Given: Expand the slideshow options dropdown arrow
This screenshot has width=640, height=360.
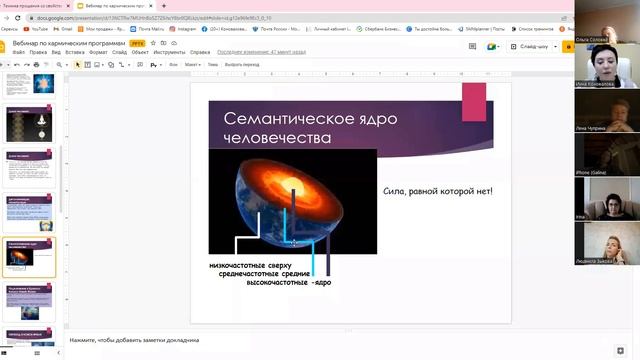Looking at the screenshot, I should (555, 47).
